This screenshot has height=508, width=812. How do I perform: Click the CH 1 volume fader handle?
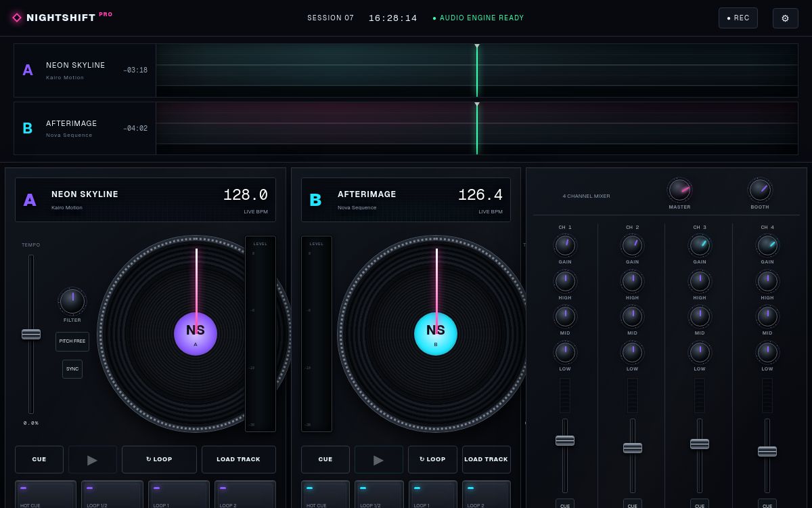(x=565, y=440)
